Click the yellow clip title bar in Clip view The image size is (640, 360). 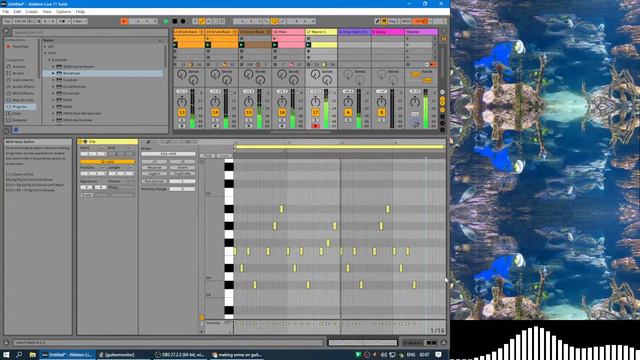(108, 142)
